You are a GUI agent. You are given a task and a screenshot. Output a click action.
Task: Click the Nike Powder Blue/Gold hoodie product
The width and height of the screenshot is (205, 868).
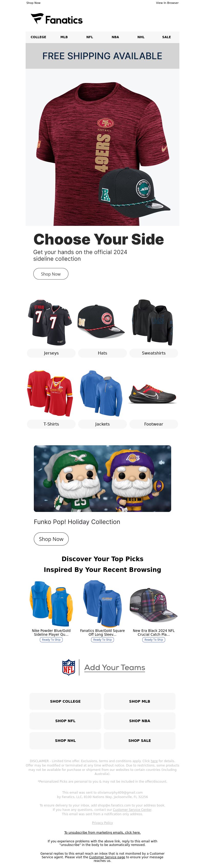pyautogui.click(x=51, y=603)
